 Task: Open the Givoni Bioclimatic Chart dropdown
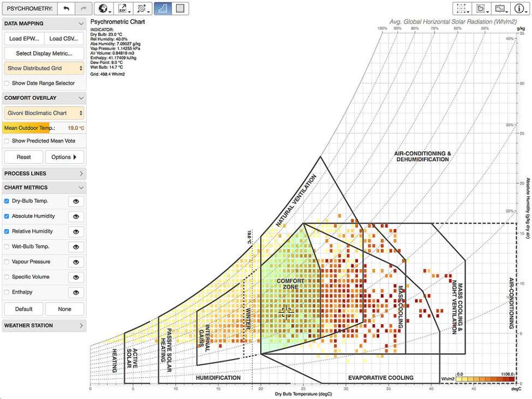pos(44,112)
